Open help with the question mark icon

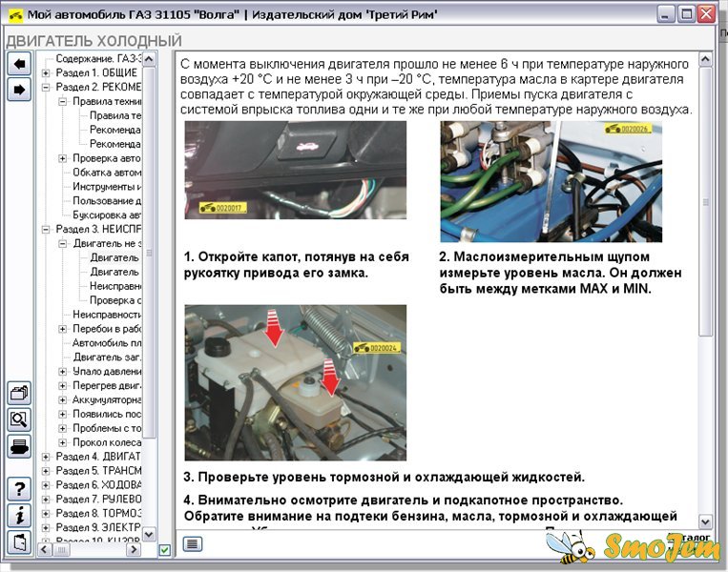pos(19,489)
